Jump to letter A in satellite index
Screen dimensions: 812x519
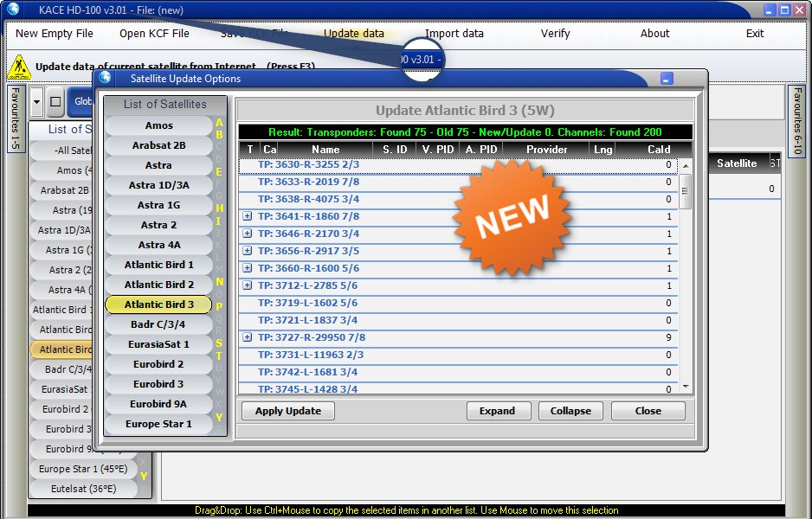click(x=219, y=123)
